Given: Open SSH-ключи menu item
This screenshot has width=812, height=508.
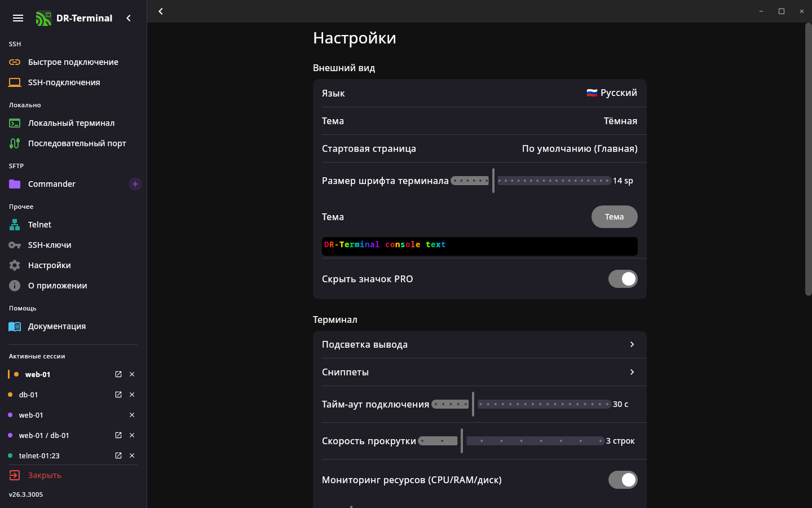Looking at the screenshot, I should (x=73, y=245).
